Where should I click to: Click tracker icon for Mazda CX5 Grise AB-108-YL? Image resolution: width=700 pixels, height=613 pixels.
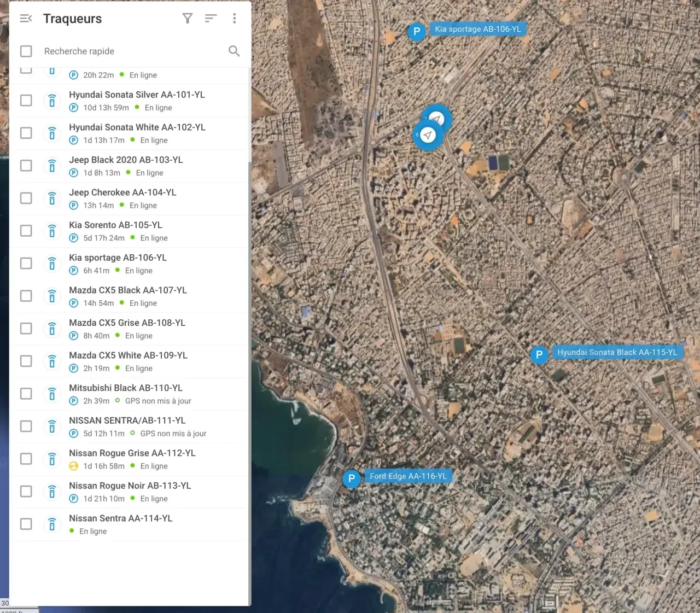point(52,329)
